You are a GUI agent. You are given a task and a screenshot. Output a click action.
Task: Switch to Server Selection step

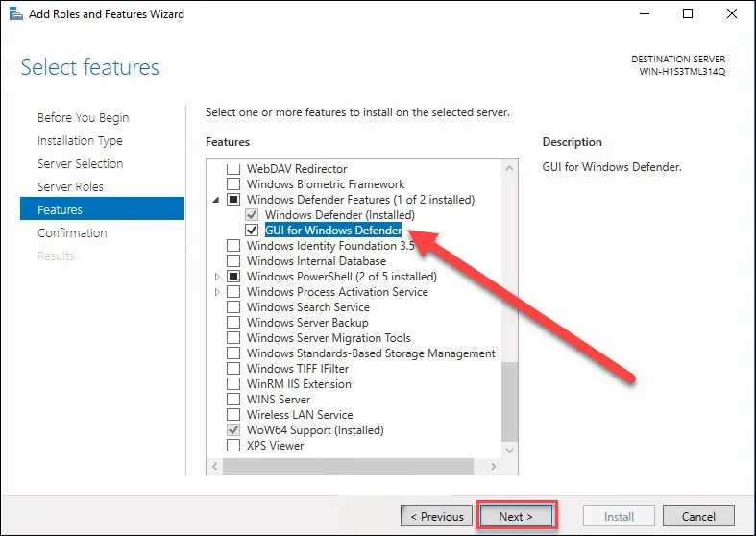click(81, 164)
